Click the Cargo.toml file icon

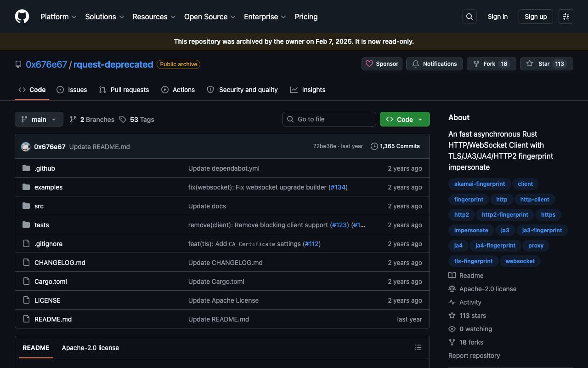[26, 282]
